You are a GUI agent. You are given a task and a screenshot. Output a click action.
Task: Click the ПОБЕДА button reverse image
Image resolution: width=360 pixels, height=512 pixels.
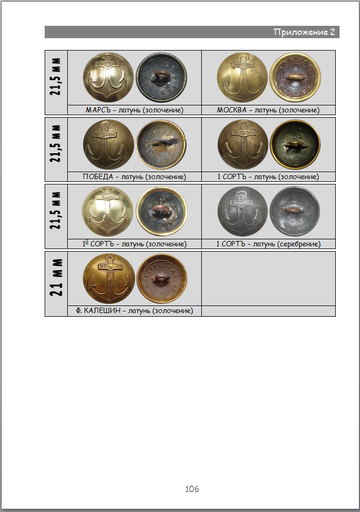pos(161,145)
